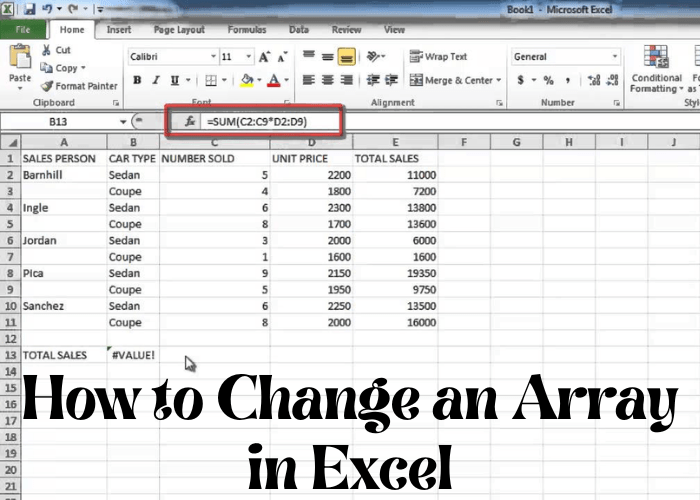Click the Paste clipboard icon

click(20, 57)
